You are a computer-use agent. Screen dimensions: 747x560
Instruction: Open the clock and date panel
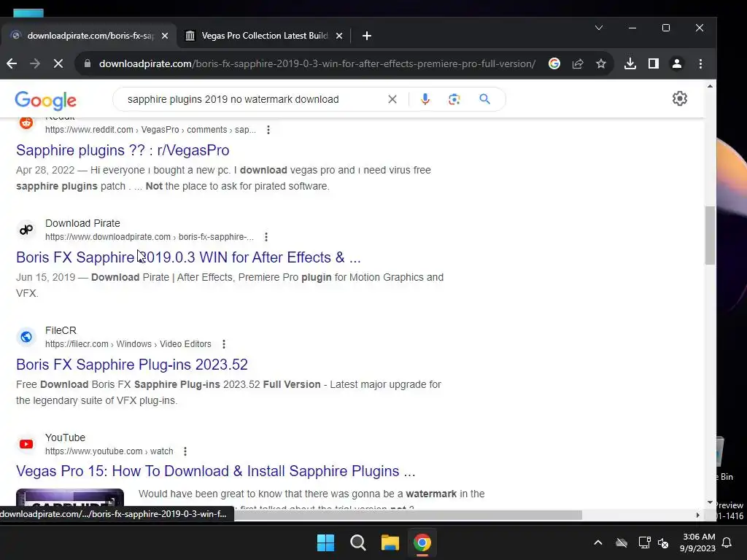tap(697, 542)
